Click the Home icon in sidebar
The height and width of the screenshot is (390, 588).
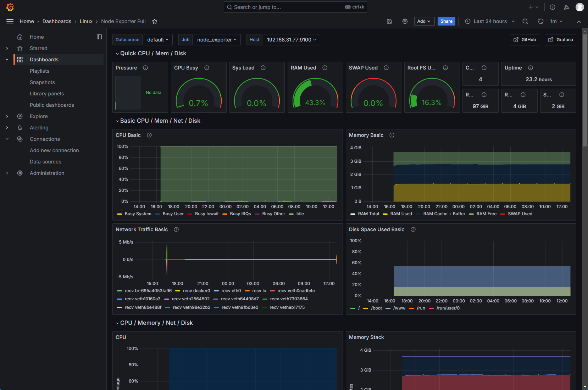(x=20, y=37)
